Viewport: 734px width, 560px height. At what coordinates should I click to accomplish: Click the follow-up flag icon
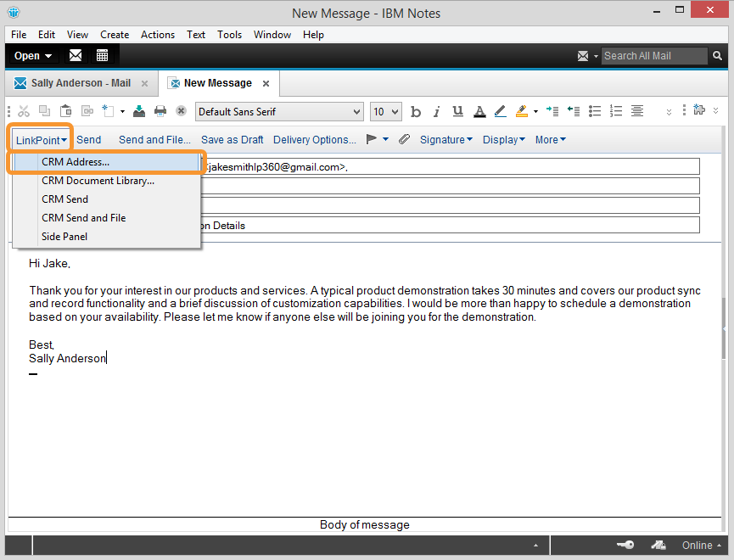pyautogui.click(x=371, y=139)
